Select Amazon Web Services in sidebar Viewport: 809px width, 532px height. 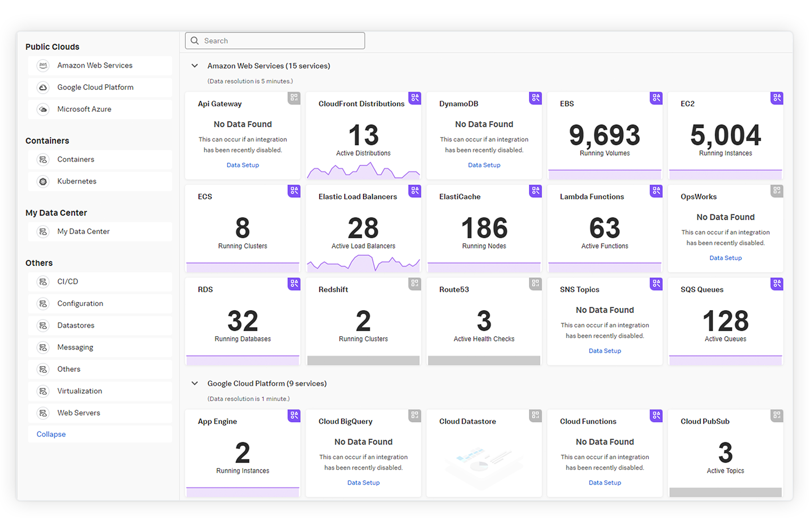tap(100, 65)
